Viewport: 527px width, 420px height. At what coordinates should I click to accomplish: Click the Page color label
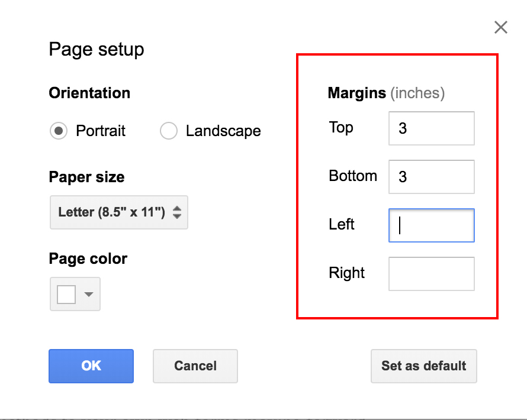[86, 259]
